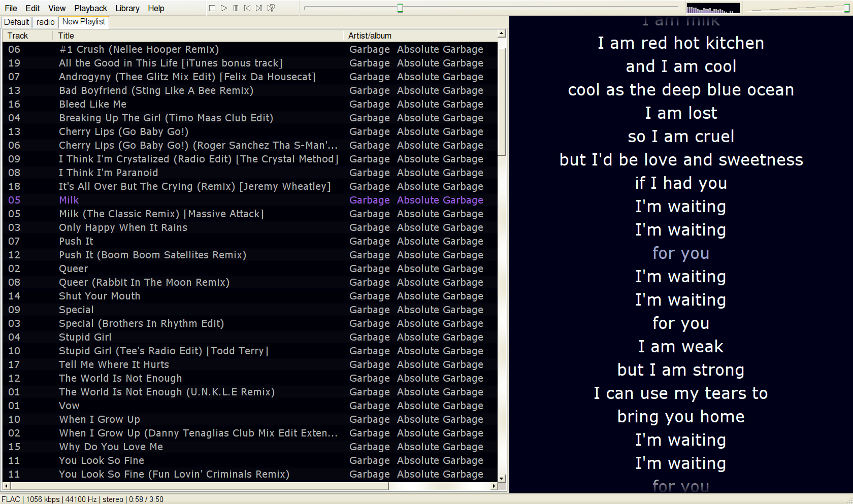Viewport: 853px width, 504px height.
Task: Sort by the Artist/album column header
Action: click(x=420, y=36)
